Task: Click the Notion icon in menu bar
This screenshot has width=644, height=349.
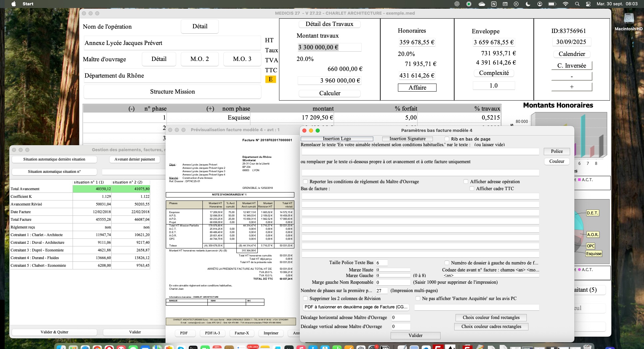Action: (x=494, y=4)
